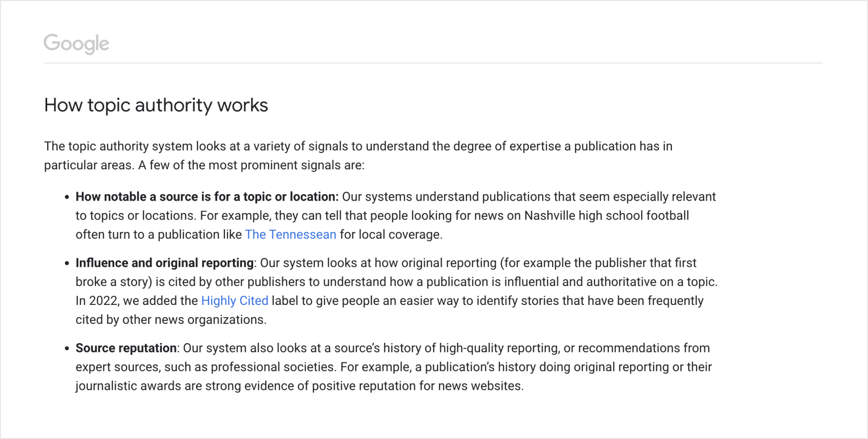The image size is (868, 439).
Task: Click line cited by other news organizations.
Action: click(x=171, y=319)
